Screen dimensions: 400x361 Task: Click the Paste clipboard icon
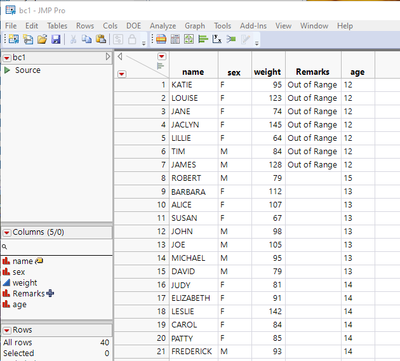[101, 39]
